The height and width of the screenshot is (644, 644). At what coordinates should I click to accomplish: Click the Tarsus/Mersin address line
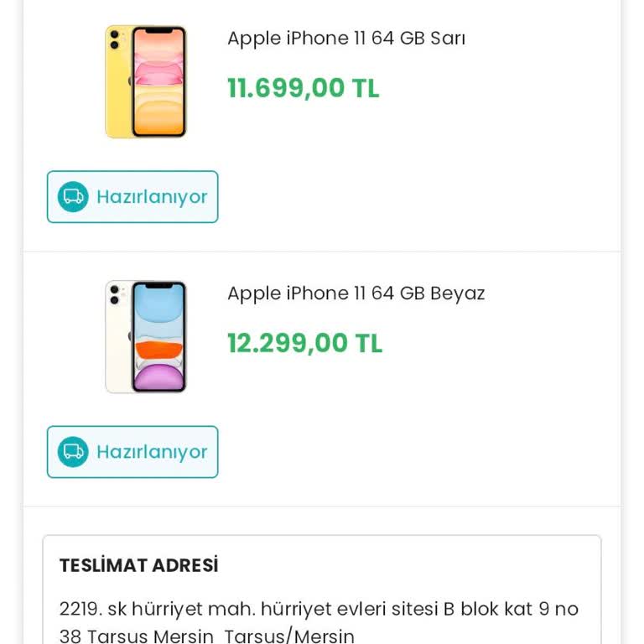[x=206, y=636]
